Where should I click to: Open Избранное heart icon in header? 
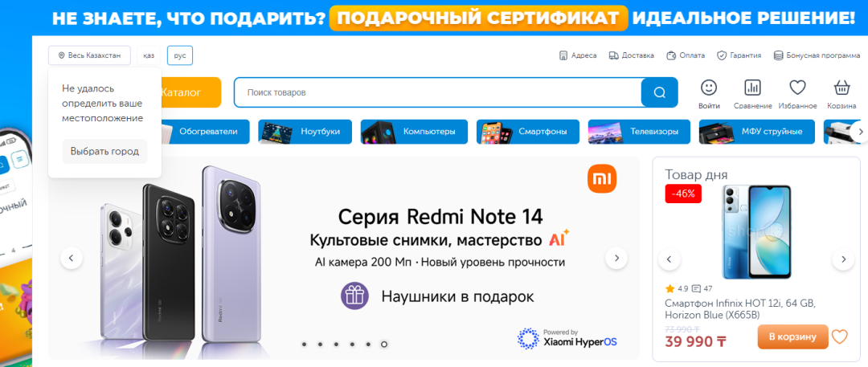797,88
